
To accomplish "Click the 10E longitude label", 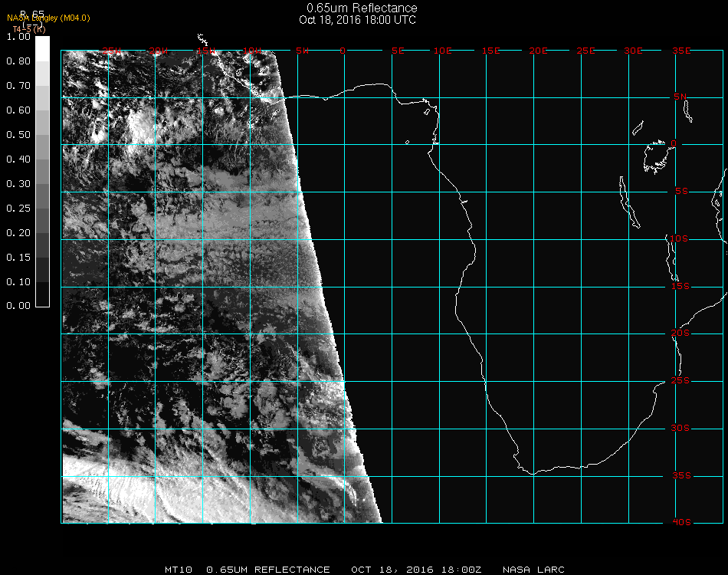I will coord(442,51).
